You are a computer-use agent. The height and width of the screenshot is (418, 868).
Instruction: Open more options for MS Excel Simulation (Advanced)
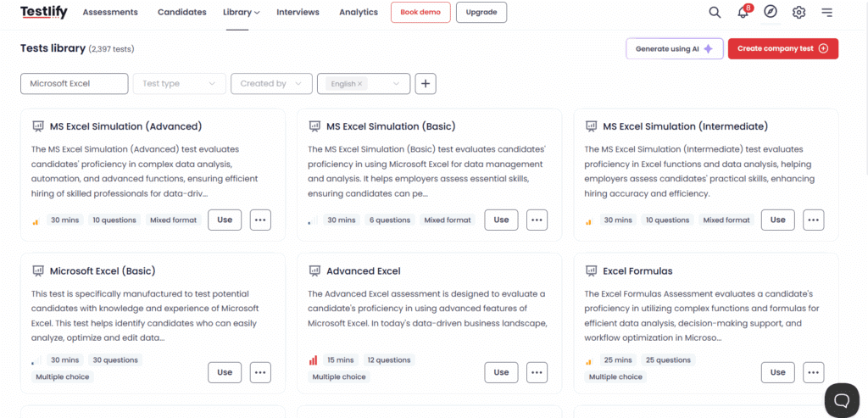(x=260, y=220)
